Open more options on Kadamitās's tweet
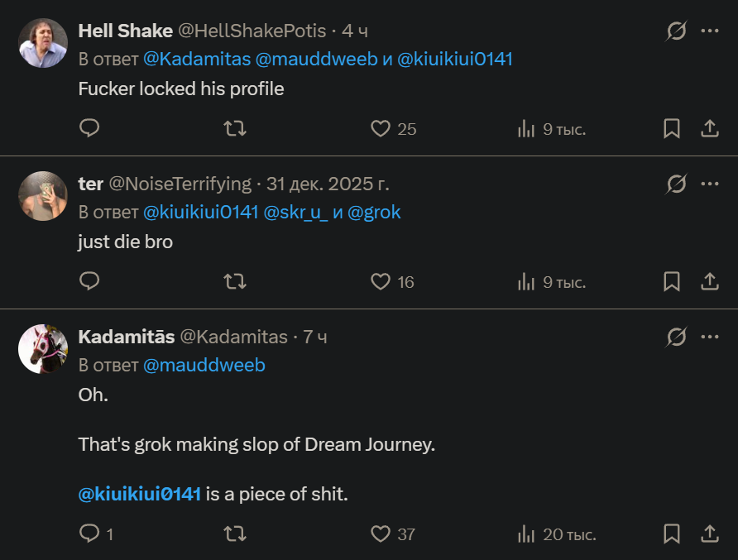Screen dimensions: 738x560 pos(710,337)
